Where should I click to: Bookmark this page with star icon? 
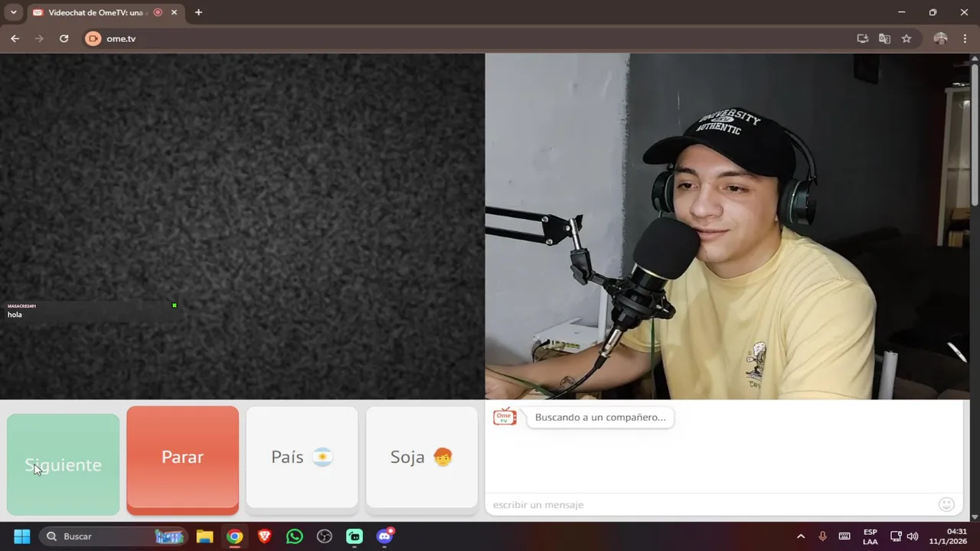[x=906, y=38]
